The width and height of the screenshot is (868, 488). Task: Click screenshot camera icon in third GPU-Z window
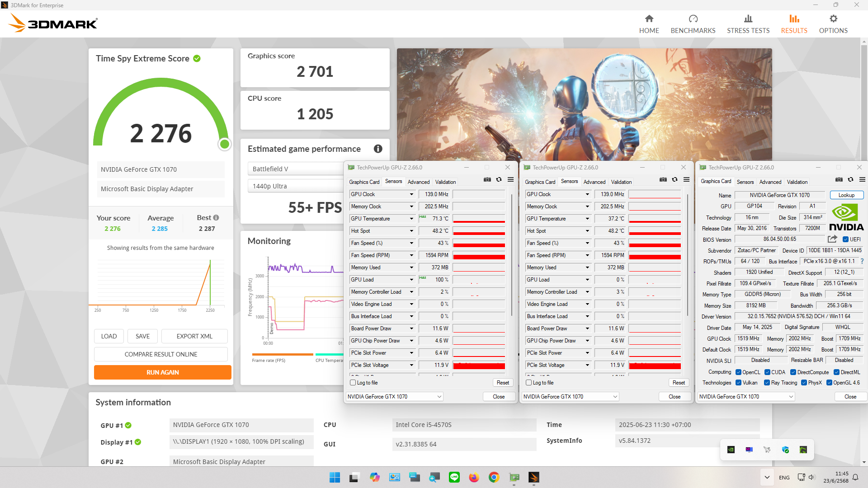[839, 179]
